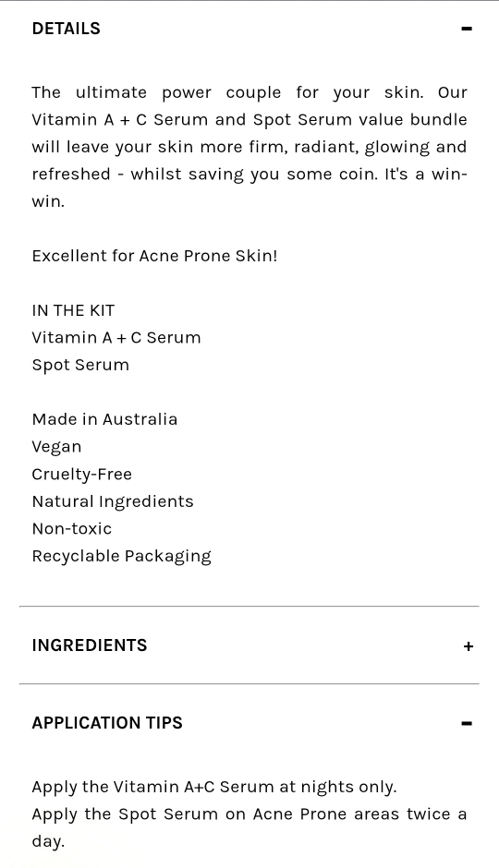Screen dimensions: 499x868
Task: Expand INGREDIENTS with the plus icon
Action: [468, 646]
